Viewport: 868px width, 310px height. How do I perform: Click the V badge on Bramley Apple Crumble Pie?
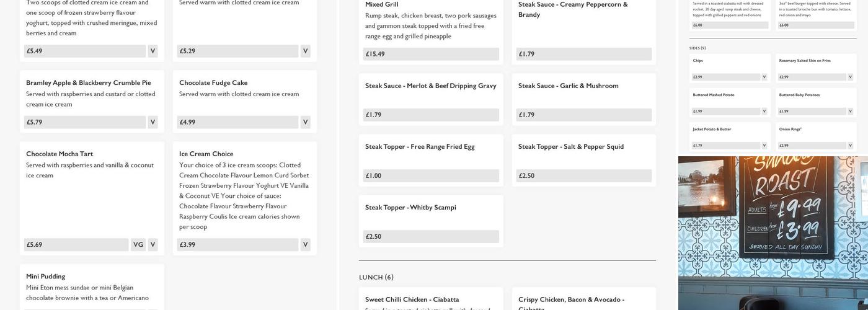153,122
